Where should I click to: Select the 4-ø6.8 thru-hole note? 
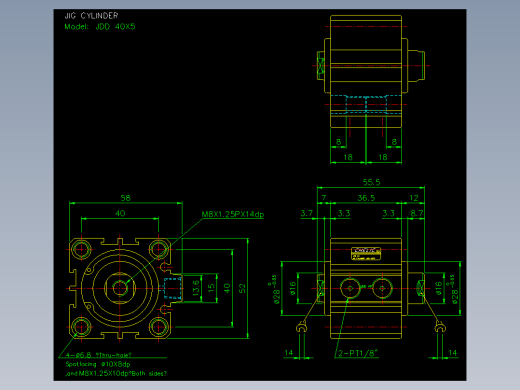(99, 355)
